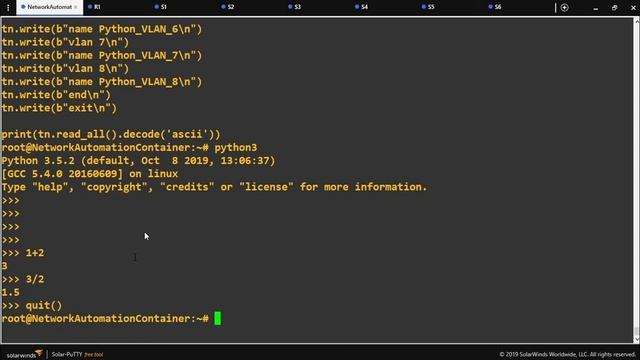
Task: Restore down the Solar-PuTTY window
Action: [x=614, y=8]
